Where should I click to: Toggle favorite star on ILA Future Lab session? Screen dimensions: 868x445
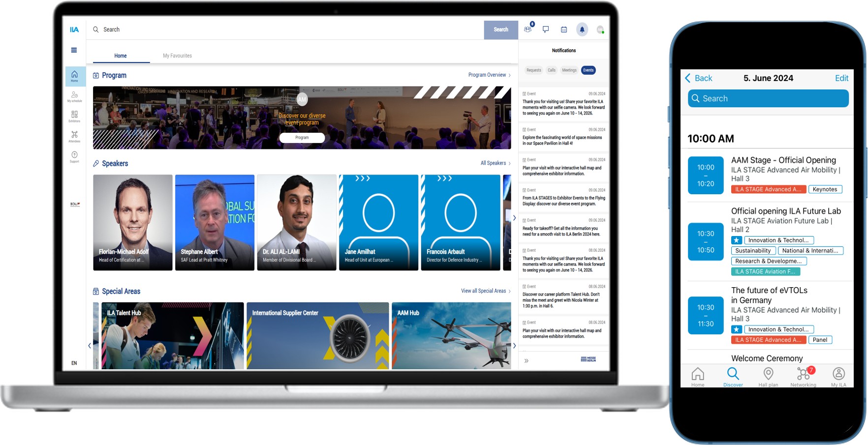736,240
